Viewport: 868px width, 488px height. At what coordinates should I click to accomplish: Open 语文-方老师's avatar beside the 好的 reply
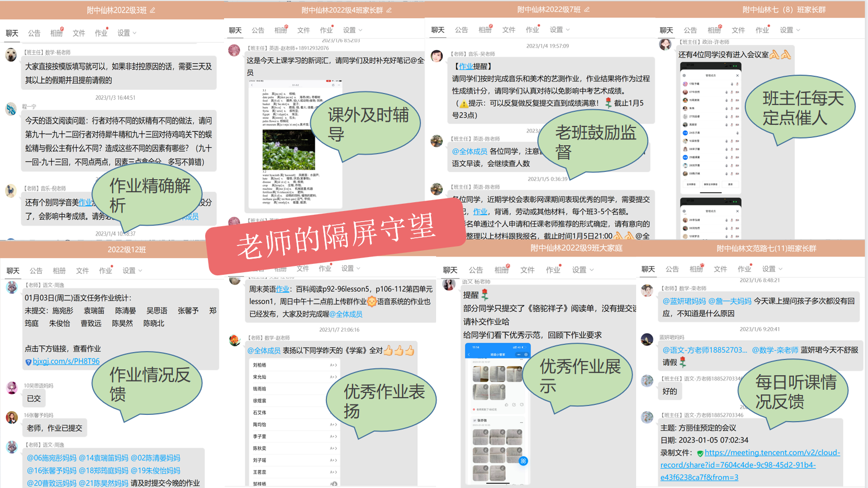pos(647,381)
